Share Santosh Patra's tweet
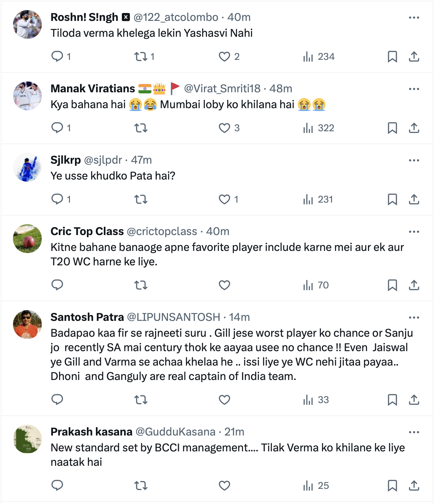The height and width of the screenshot is (504, 434). pyautogui.click(x=414, y=400)
